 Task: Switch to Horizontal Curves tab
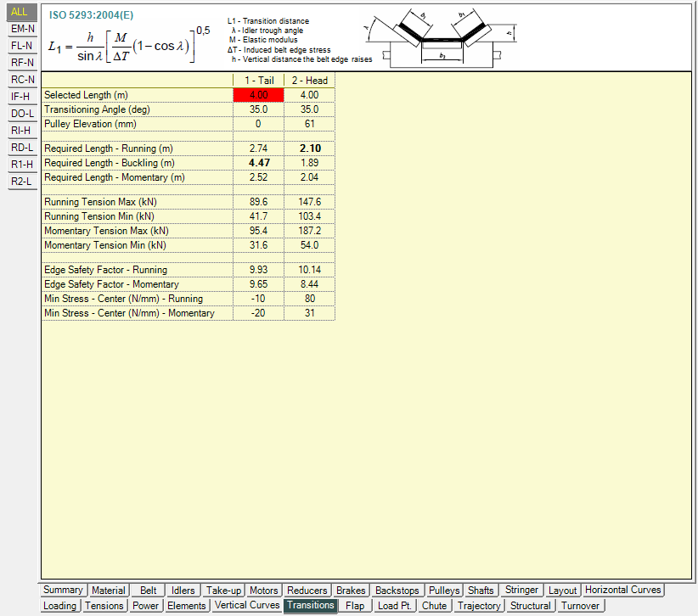point(623,591)
